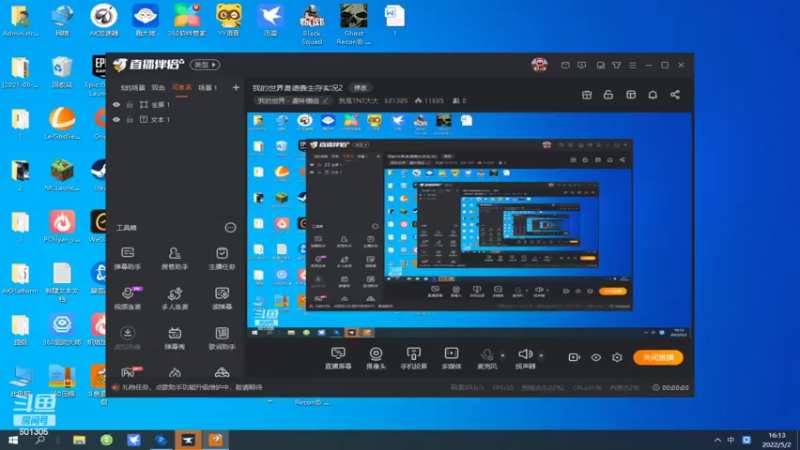Open settings via the gear icon in 直播伴侣
Image resolution: width=800 pixels, height=450 pixels.
click(x=617, y=357)
